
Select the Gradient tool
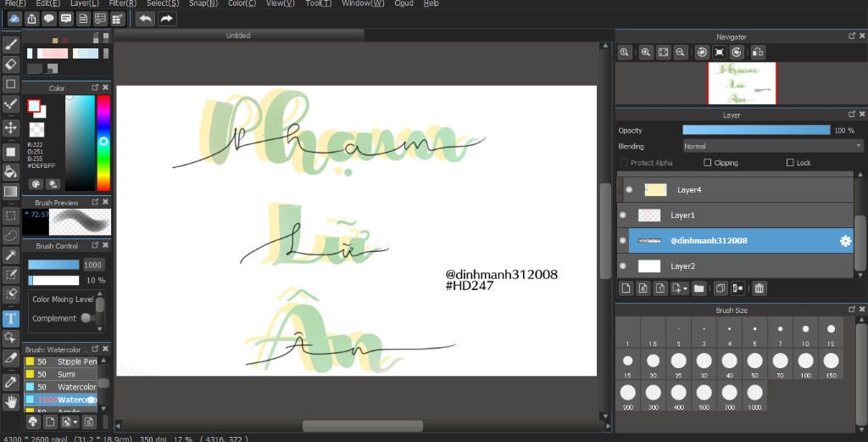[x=10, y=192]
